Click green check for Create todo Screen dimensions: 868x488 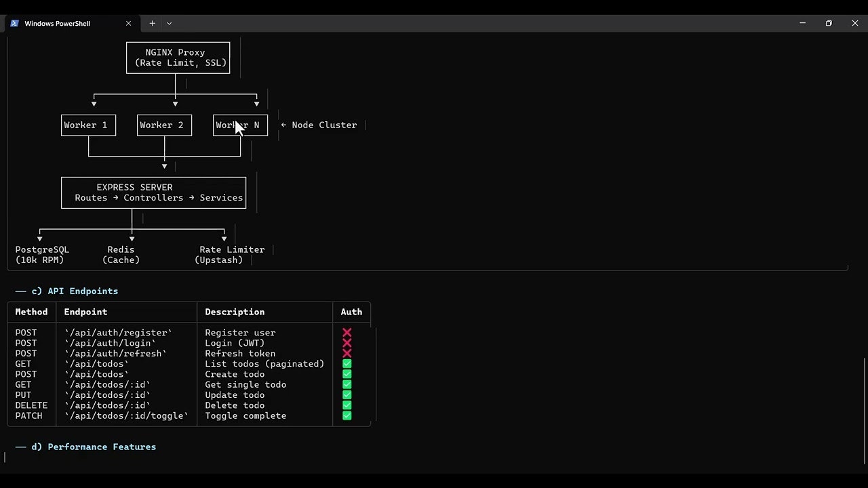(x=347, y=374)
